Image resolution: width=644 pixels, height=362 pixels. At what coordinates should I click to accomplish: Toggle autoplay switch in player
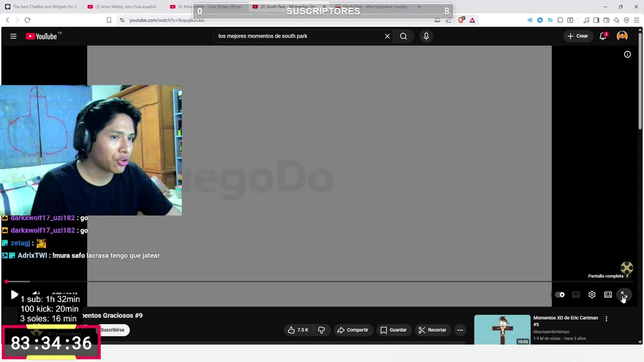[x=559, y=295]
